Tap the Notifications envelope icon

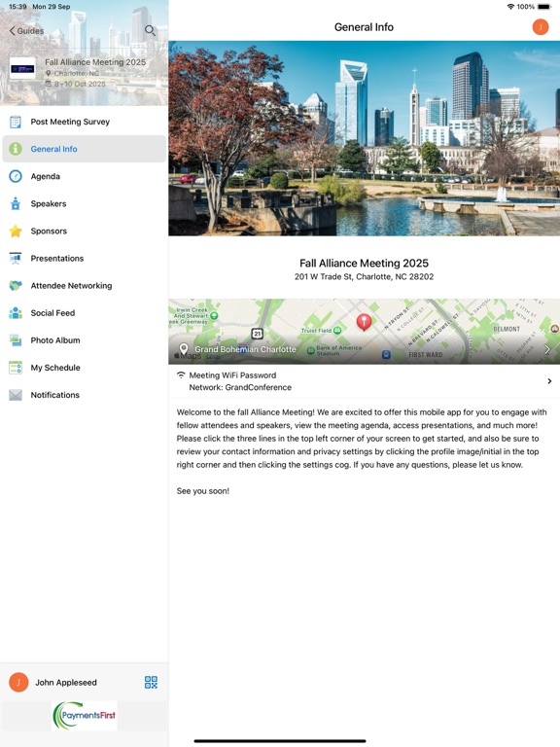click(16, 395)
